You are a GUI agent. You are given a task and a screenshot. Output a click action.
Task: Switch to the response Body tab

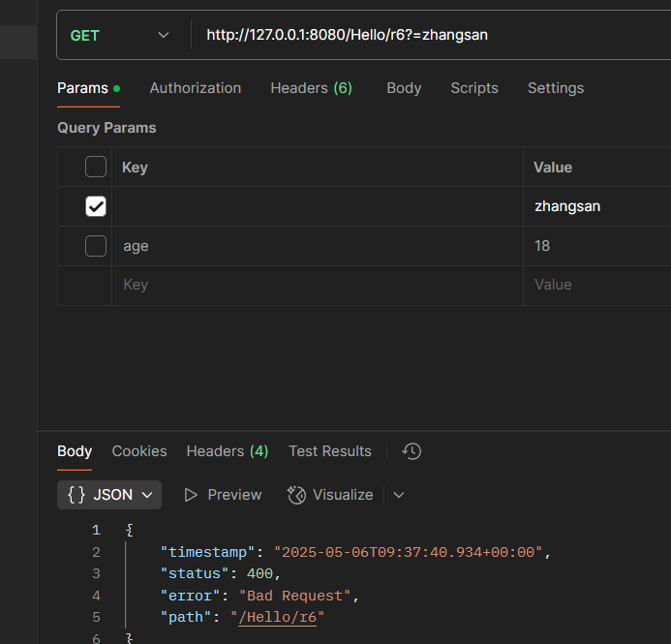[x=75, y=451]
